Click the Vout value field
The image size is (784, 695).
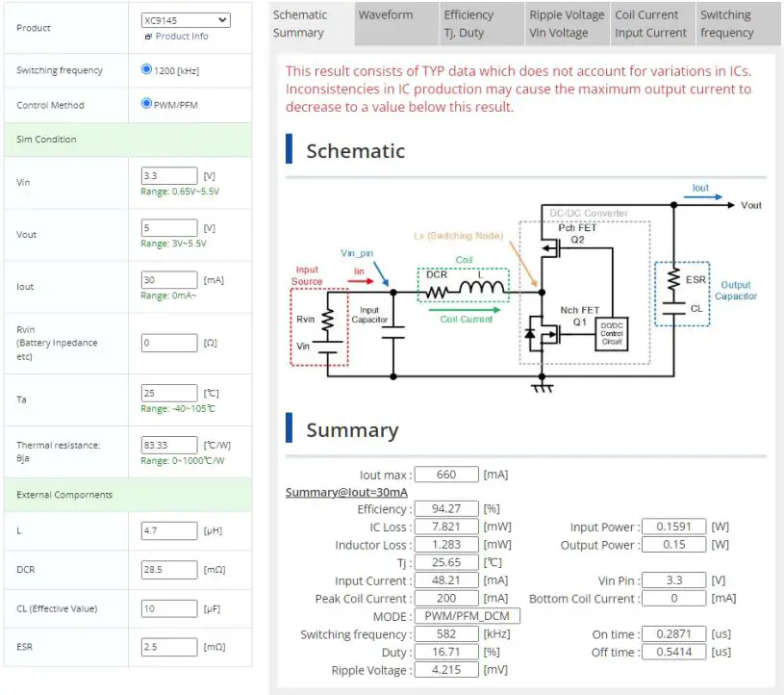pos(168,228)
